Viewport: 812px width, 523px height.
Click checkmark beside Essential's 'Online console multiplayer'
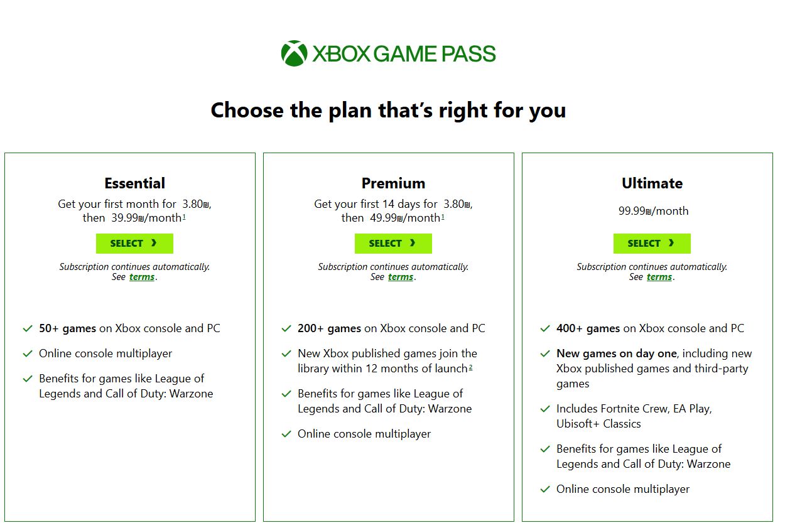point(28,353)
